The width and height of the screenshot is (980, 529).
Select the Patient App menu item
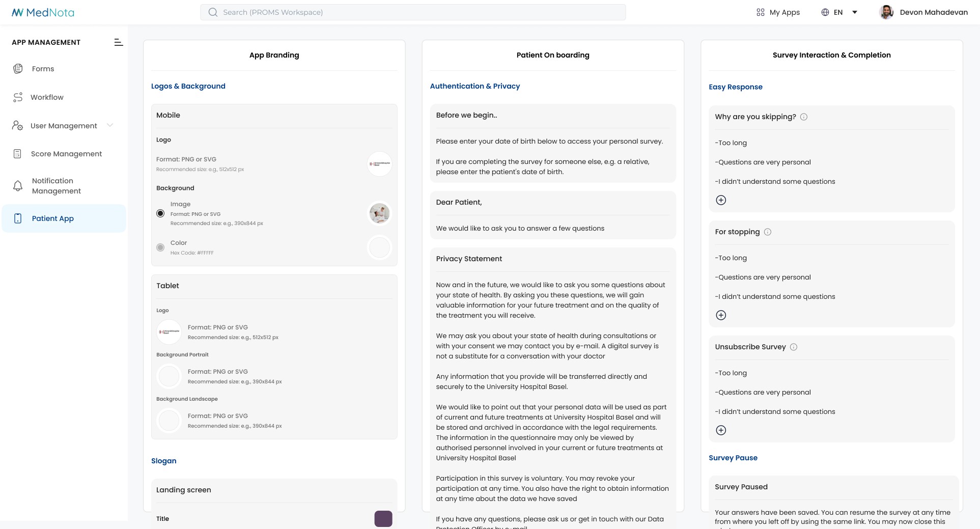(x=64, y=218)
